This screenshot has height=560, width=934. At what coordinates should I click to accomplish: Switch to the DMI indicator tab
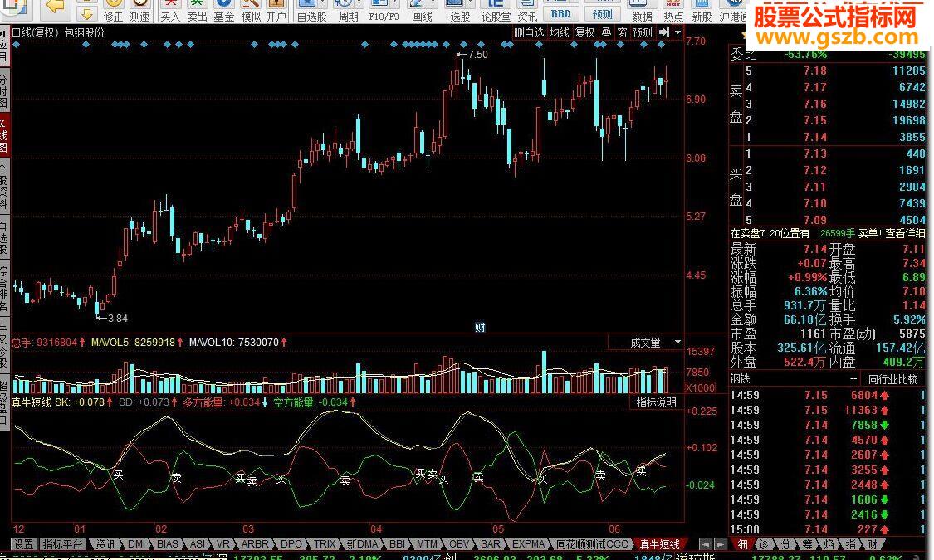tap(136, 544)
